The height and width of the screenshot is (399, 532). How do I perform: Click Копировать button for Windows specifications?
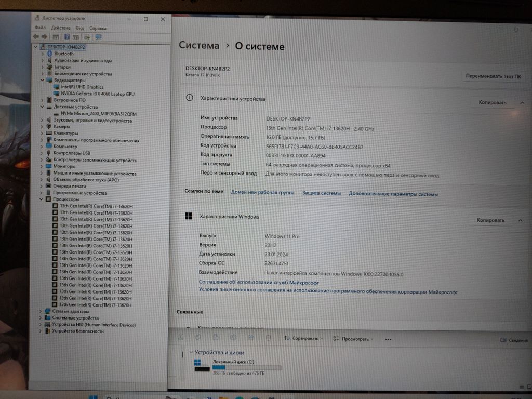click(x=490, y=220)
